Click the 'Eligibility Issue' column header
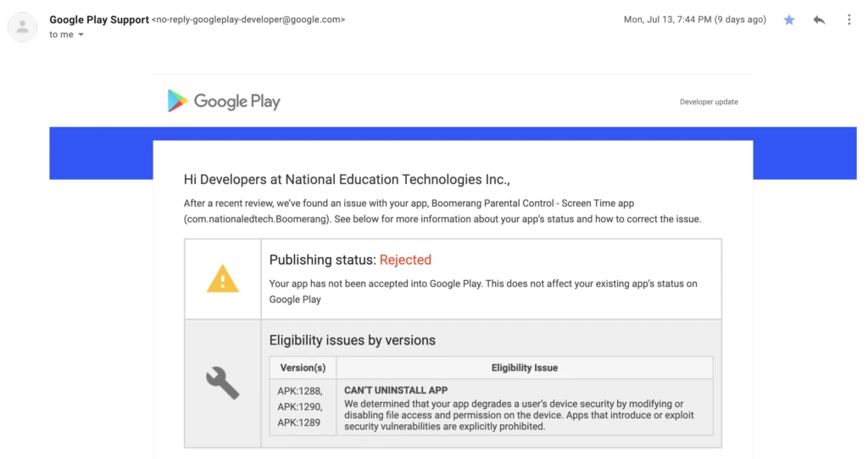868x459 pixels. 524,367
